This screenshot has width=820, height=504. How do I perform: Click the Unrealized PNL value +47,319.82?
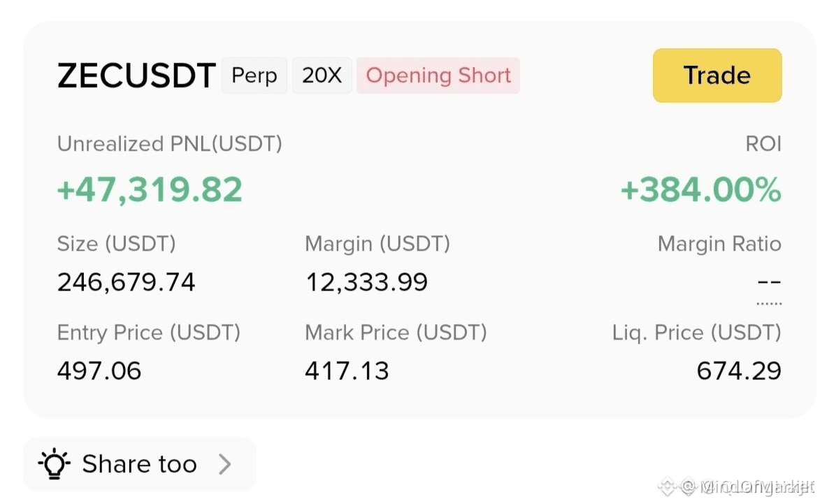pyautogui.click(x=150, y=189)
